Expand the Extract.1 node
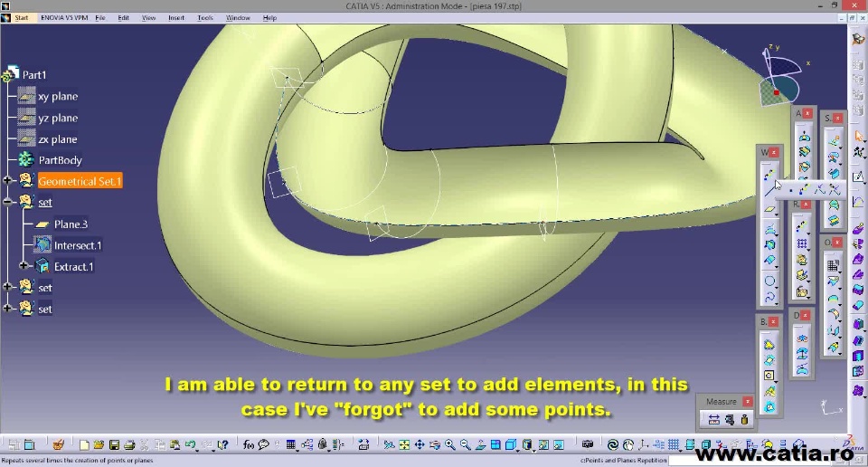The width and height of the screenshot is (868, 467). tap(24, 266)
